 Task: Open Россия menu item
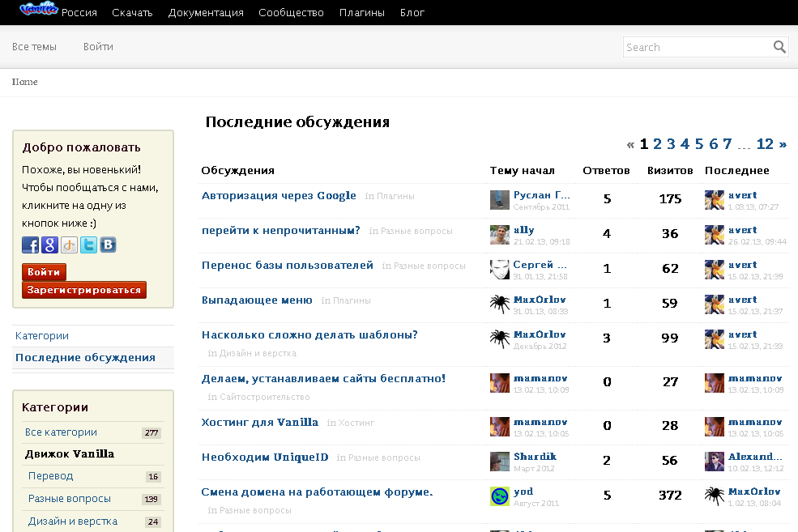79,13
